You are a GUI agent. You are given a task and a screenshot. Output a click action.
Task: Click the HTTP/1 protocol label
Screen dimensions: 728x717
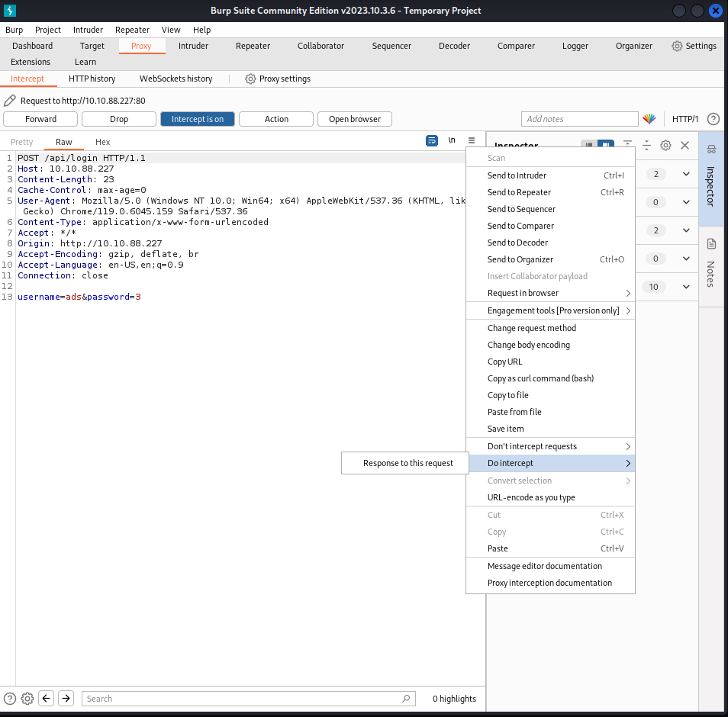tap(685, 119)
